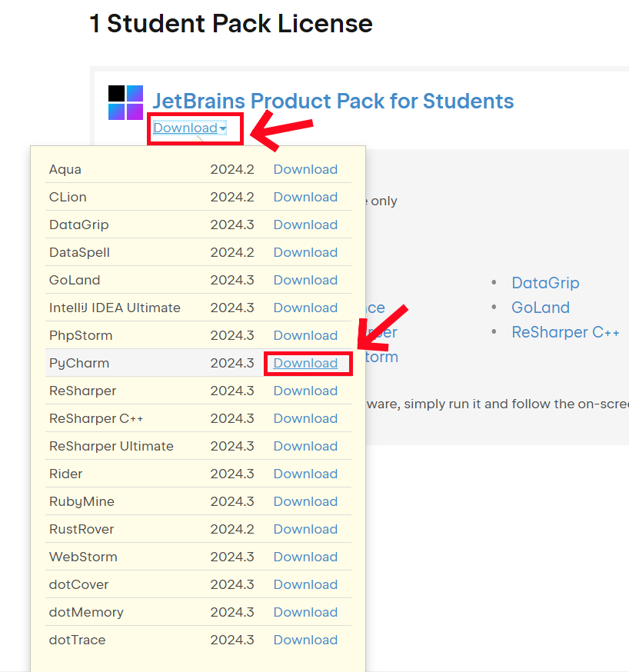The height and width of the screenshot is (672, 629).
Task: Download DataGrip 2024.3
Action: click(305, 225)
